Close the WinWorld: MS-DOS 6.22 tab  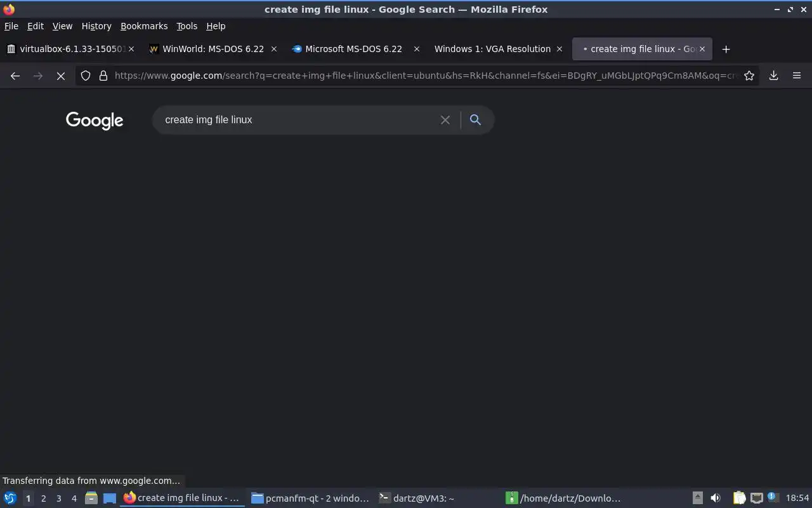274,49
